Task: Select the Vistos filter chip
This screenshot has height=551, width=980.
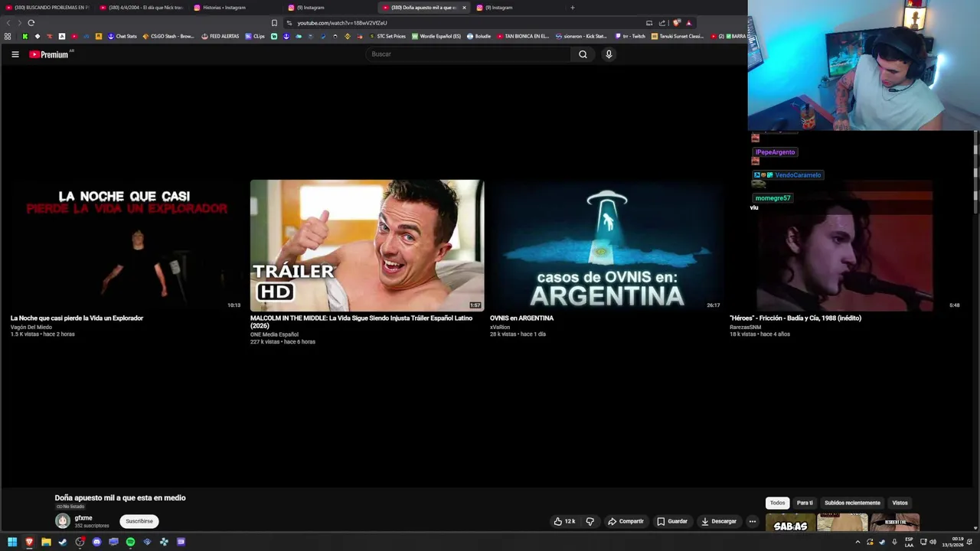Action: (900, 503)
